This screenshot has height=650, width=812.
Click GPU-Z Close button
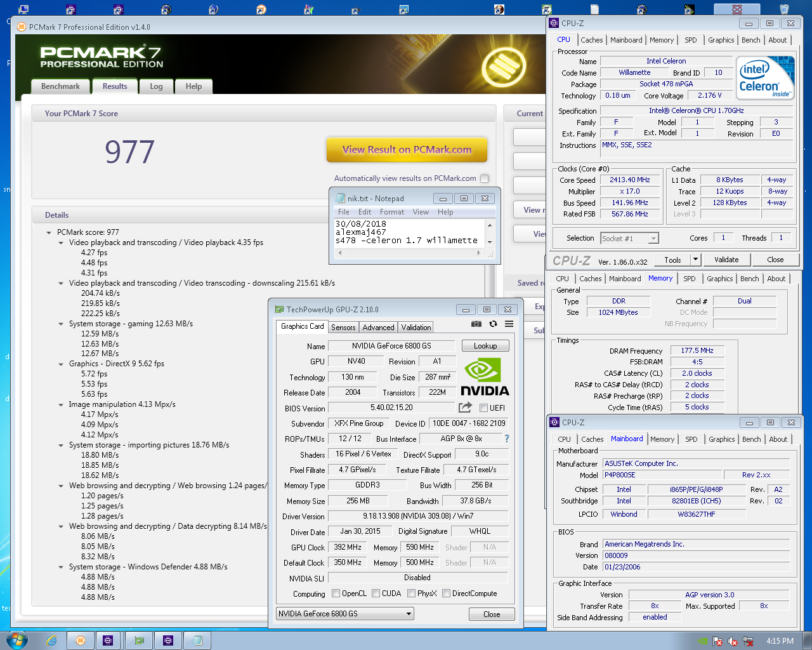click(x=492, y=614)
